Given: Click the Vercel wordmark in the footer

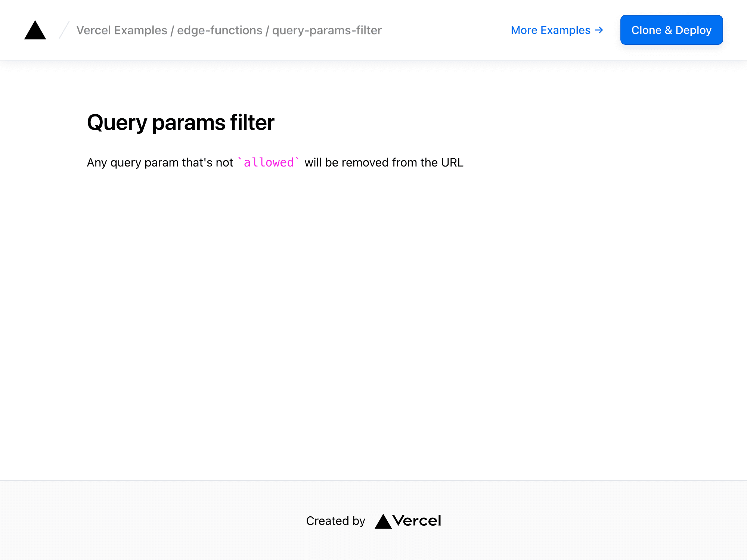Looking at the screenshot, I should 418,520.
